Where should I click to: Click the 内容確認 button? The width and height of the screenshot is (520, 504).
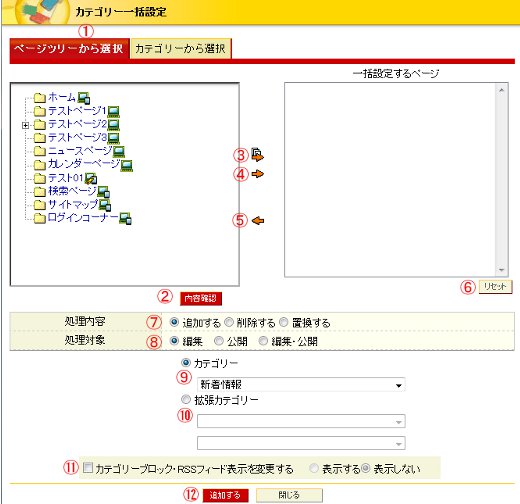coord(201,298)
